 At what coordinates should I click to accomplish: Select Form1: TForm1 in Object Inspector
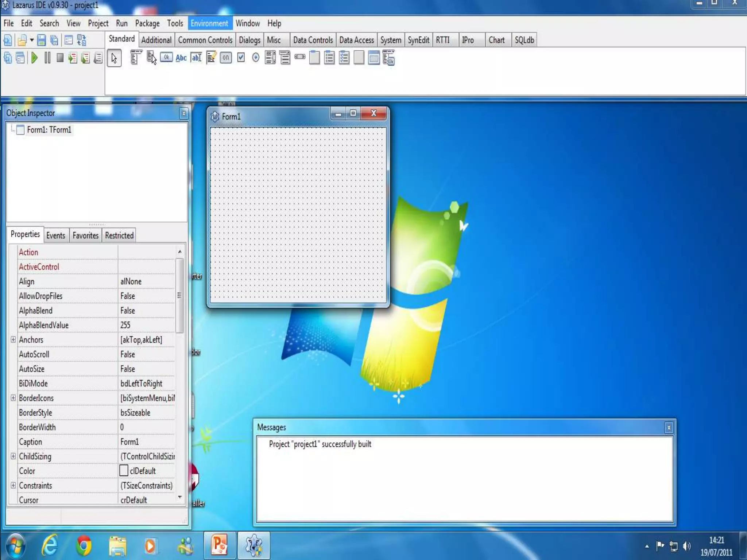tap(49, 130)
